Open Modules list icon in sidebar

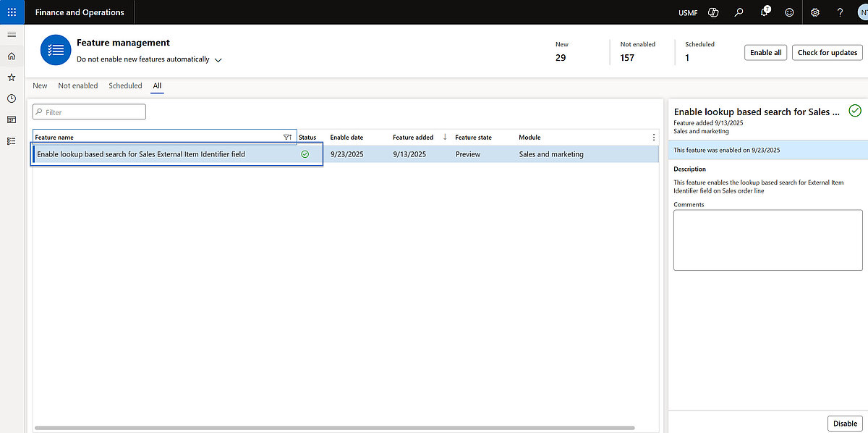point(12,141)
